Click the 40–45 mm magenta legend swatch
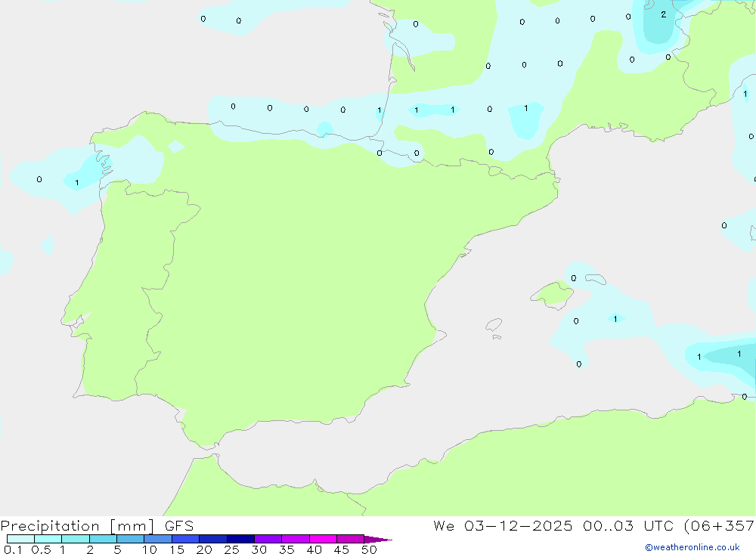756x554 pixels. pyautogui.click(x=323, y=539)
